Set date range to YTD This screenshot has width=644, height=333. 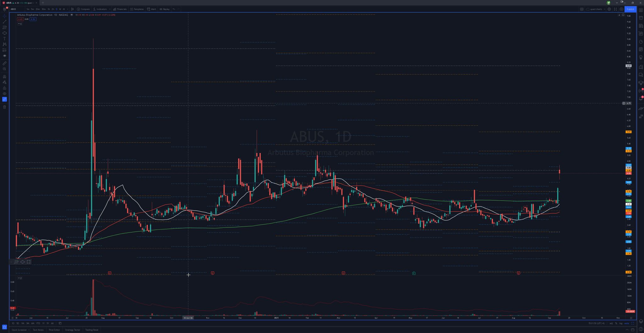pyautogui.click(x=38, y=323)
